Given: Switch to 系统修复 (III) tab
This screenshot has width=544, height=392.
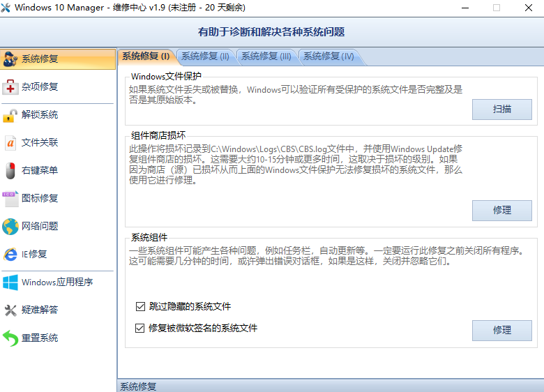Looking at the screenshot, I should (x=266, y=56).
